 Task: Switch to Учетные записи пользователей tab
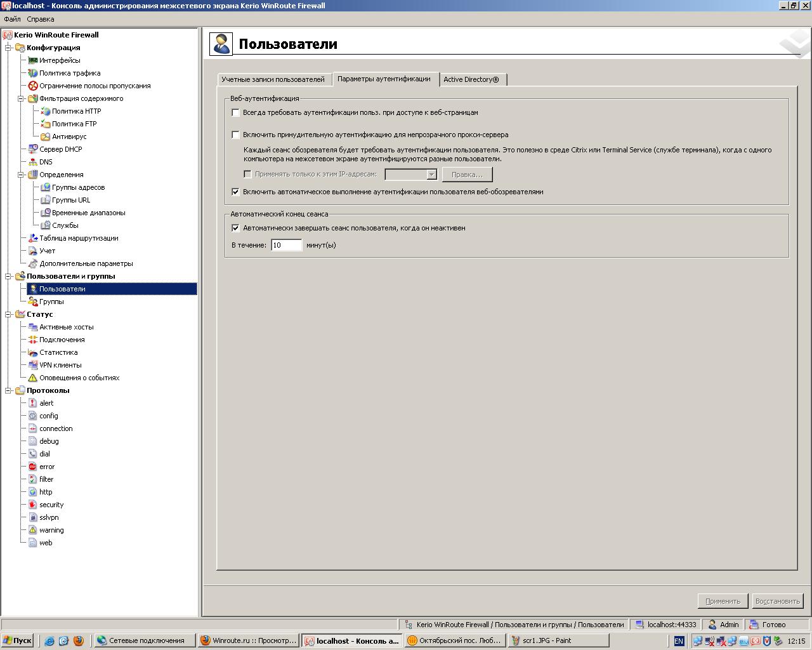click(x=273, y=79)
